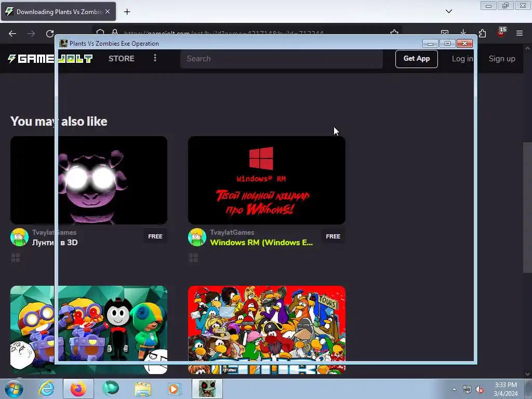Click the Windows platform icon under Лунтик в 3D
Image resolution: width=532 pixels, height=399 pixels.
(16, 258)
